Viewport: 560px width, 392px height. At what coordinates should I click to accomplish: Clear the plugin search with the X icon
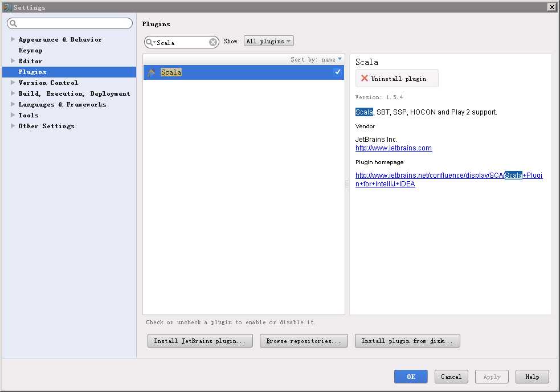coord(213,42)
